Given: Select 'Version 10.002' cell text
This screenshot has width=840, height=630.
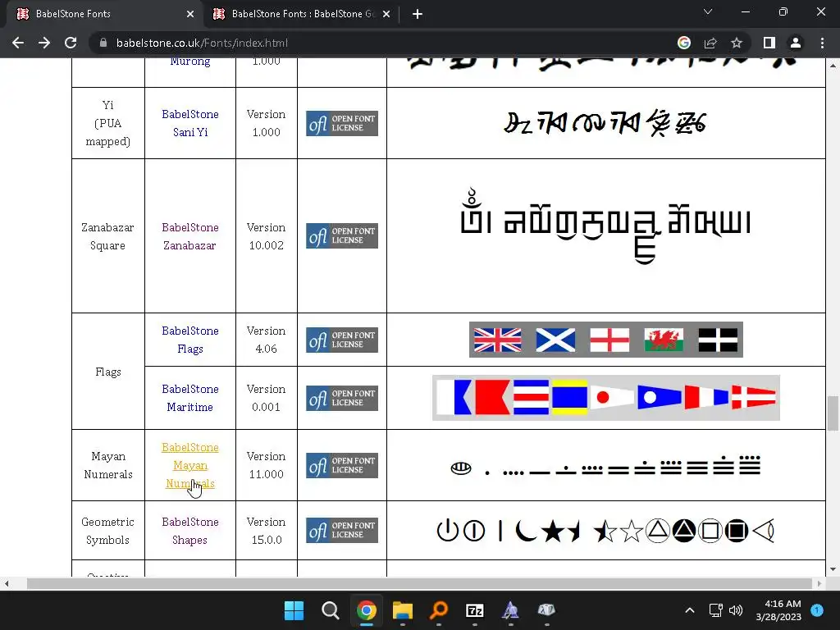Looking at the screenshot, I should [267, 236].
